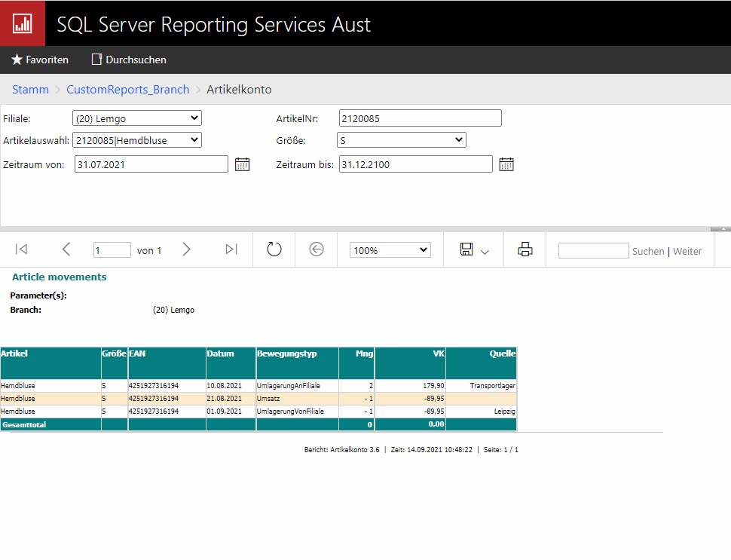The height and width of the screenshot is (560, 731).
Task: Jump to last report page
Action: click(231, 249)
